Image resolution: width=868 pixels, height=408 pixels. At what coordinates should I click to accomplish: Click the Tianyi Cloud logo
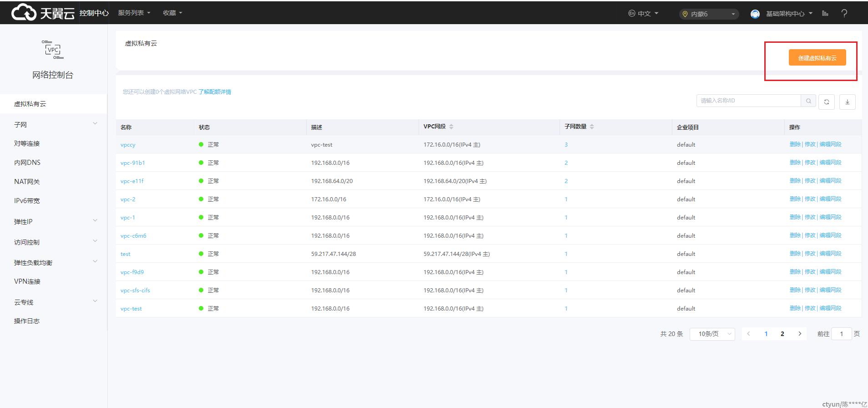click(43, 13)
